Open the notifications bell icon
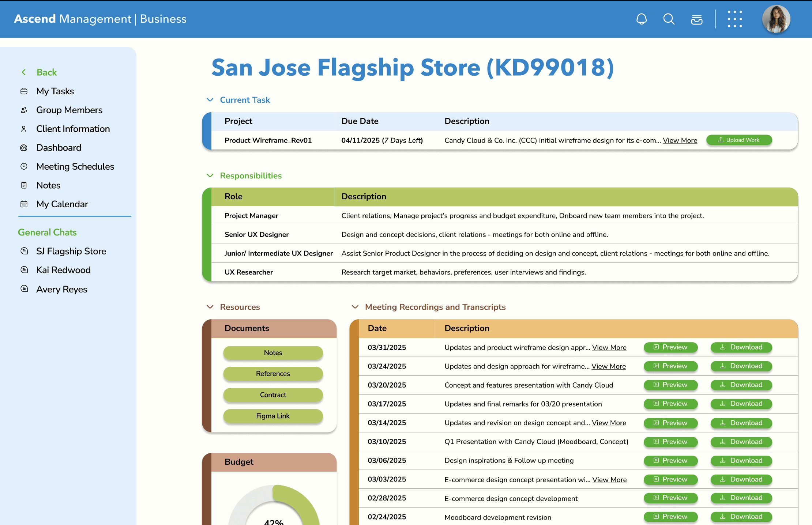 [x=642, y=19]
